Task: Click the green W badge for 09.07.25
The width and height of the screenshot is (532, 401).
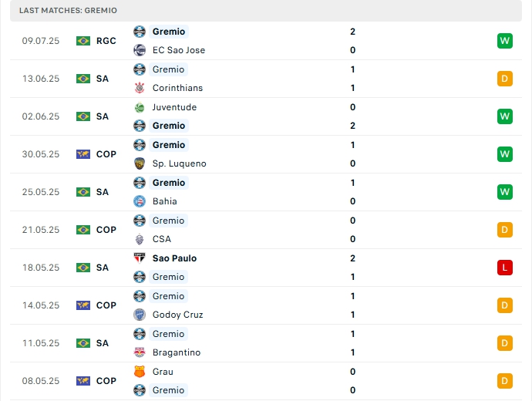Action: 505,41
